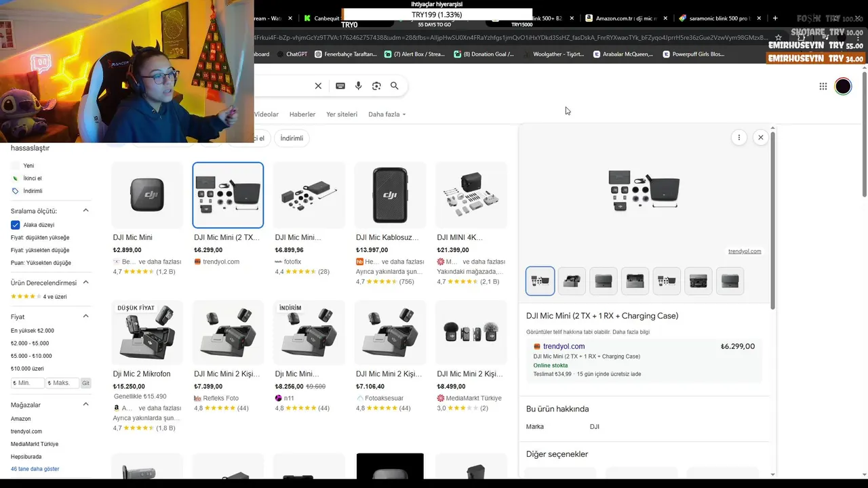Filter by Amazon store
This screenshot has height=488, width=868.
coord(21,419)
